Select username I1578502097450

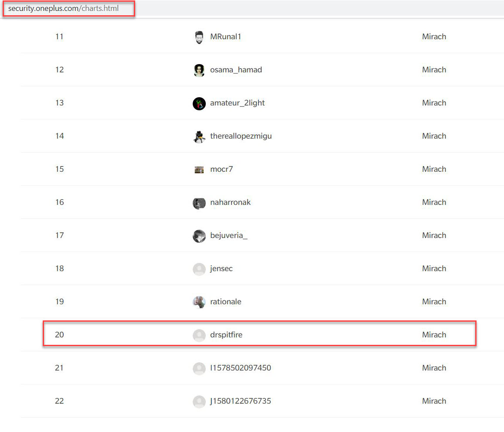tap(240, 368)
